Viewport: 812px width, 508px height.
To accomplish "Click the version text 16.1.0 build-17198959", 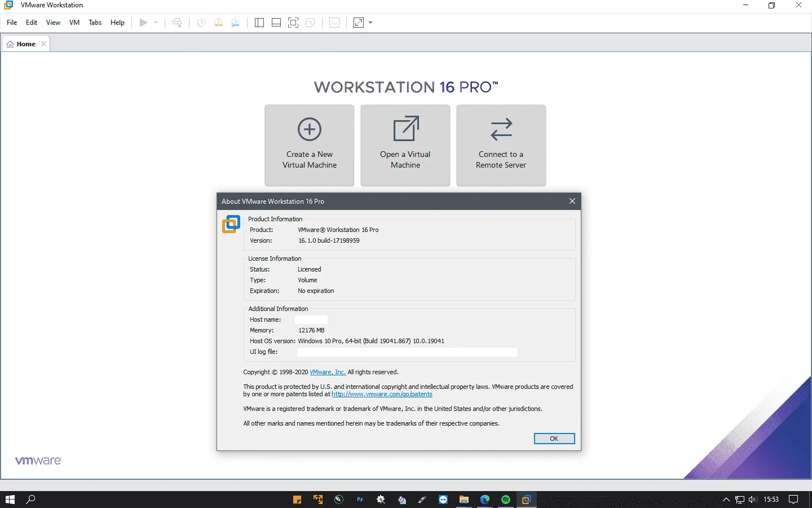I will pyautogui.click(x=329, y=240).
